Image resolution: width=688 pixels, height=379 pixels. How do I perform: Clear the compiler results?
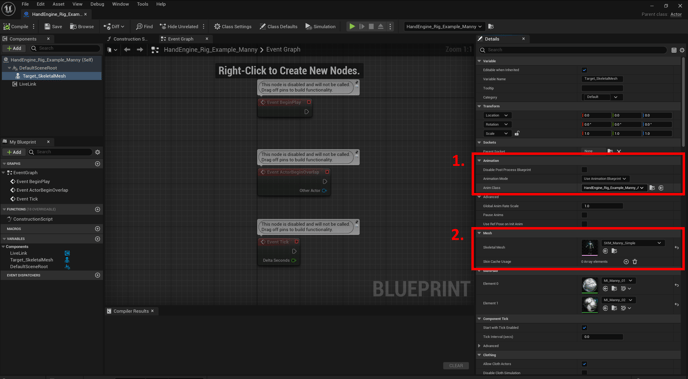(x=456, y=365)
